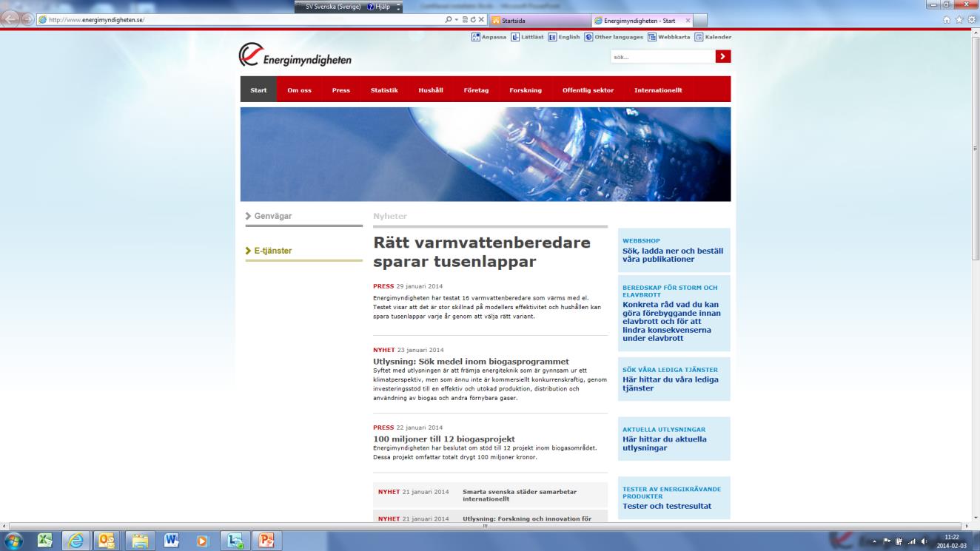Click the Energimyndigheten logo
The image size is (980, 551).
point(295,56)
